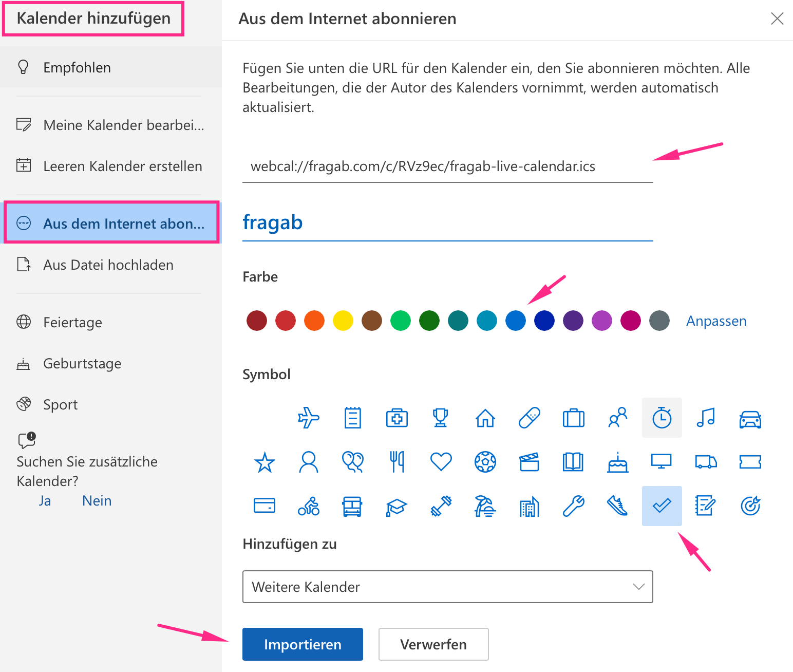This screenshot has width=793, height=672.
Task: Select the office building symbol
Action: [x=530, y=506]
